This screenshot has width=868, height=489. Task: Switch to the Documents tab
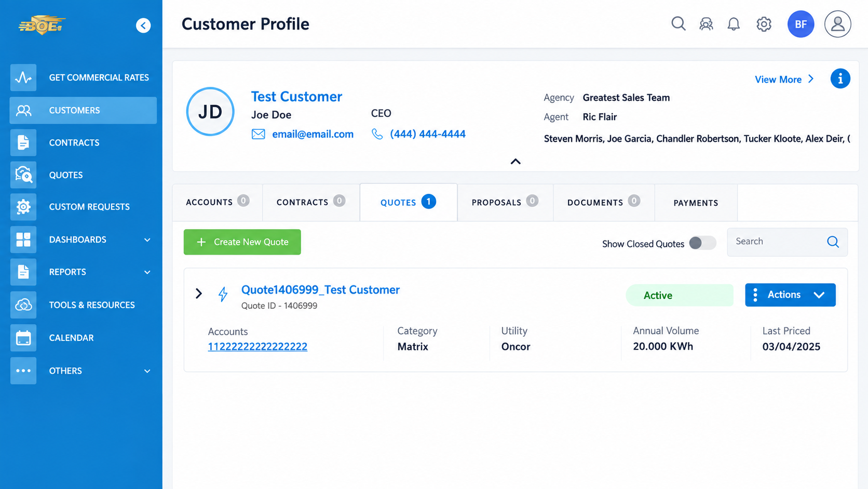coord(604,202)
